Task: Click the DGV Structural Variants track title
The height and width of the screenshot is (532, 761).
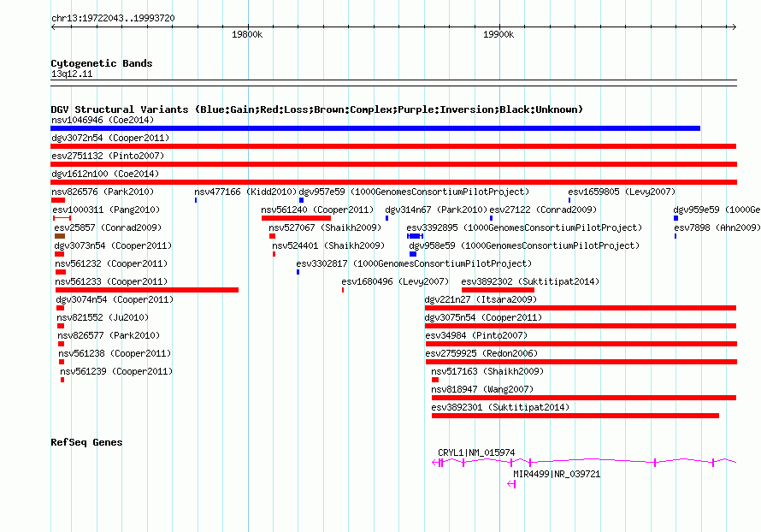Action: tap(317, 109)
